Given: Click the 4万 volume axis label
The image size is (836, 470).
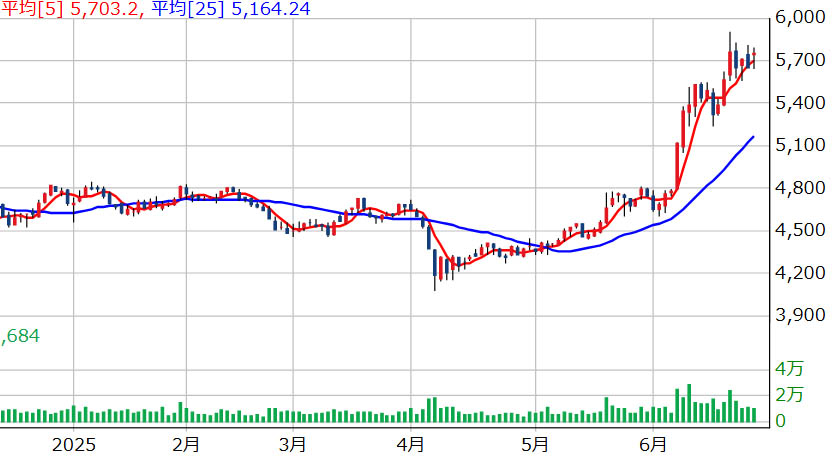Looking at the screenshot, I should (789, 368).
